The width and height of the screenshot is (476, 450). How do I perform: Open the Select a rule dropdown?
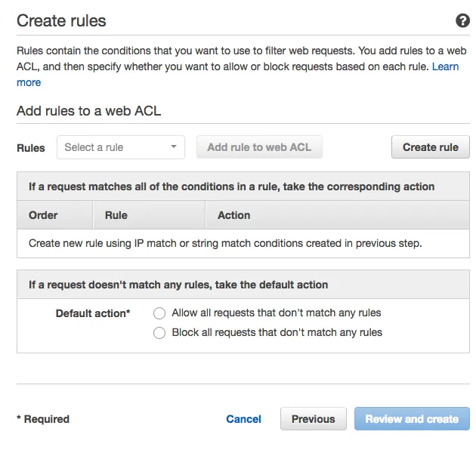(121, 147)
